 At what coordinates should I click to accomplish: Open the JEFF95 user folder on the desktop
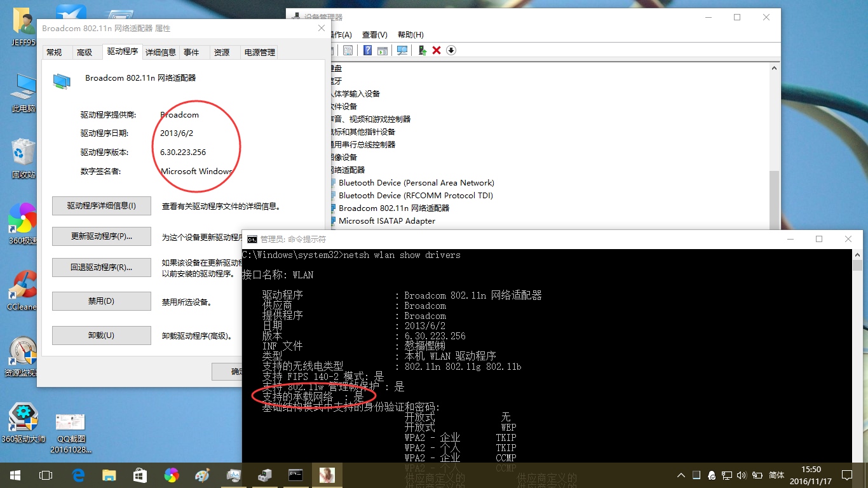24,27
